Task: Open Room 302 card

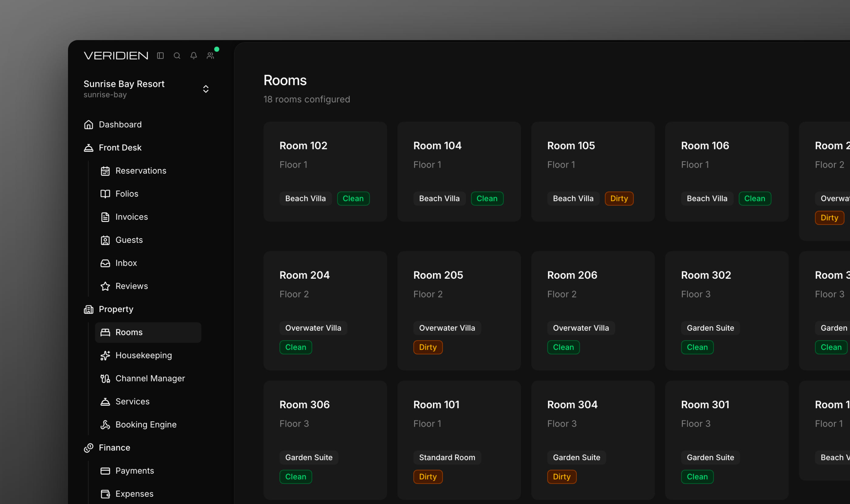Action: [x=727, y=311]
